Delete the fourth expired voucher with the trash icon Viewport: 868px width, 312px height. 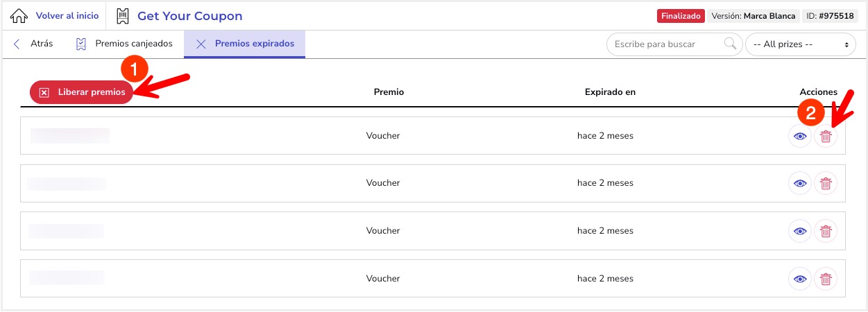click(826, 279)
